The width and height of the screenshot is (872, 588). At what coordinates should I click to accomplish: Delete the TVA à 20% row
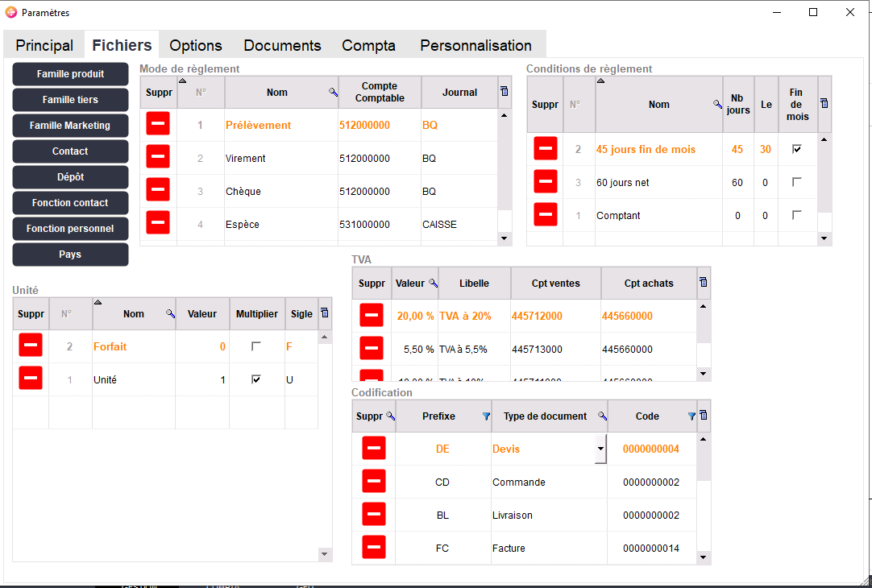pos(372,316)
